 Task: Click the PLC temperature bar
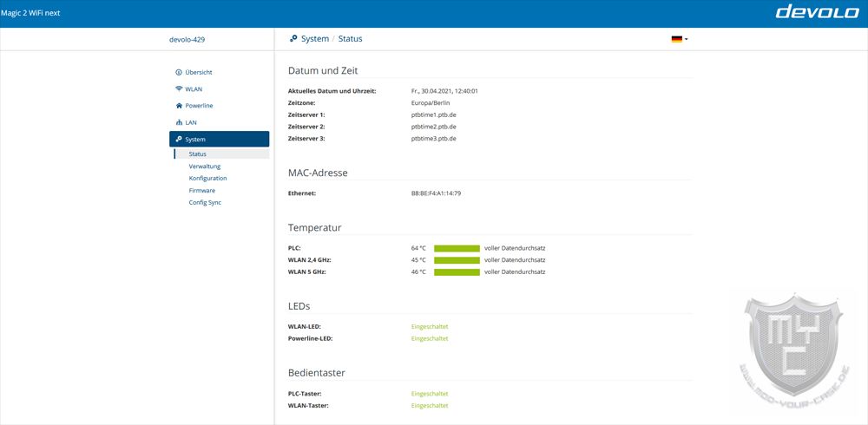[457, 248]
